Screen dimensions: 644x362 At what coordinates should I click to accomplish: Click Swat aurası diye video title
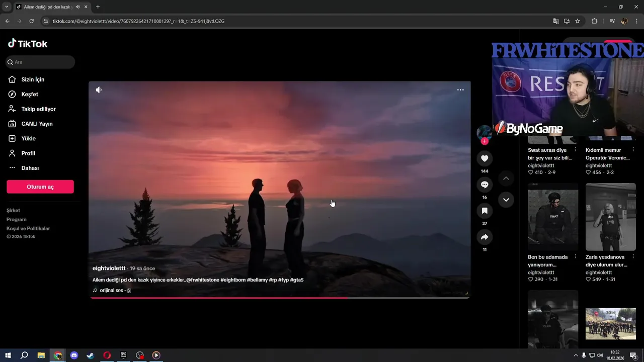(x=549, y=154)
